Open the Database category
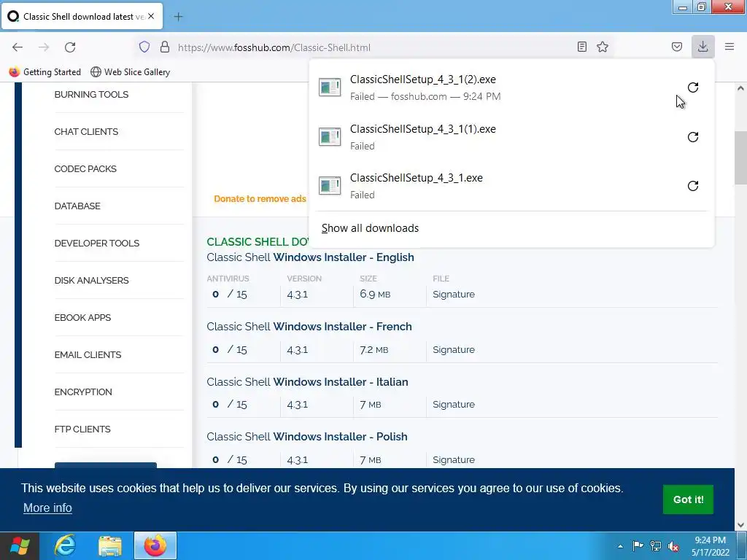747x560 pixels. click(x=77, y=206)
